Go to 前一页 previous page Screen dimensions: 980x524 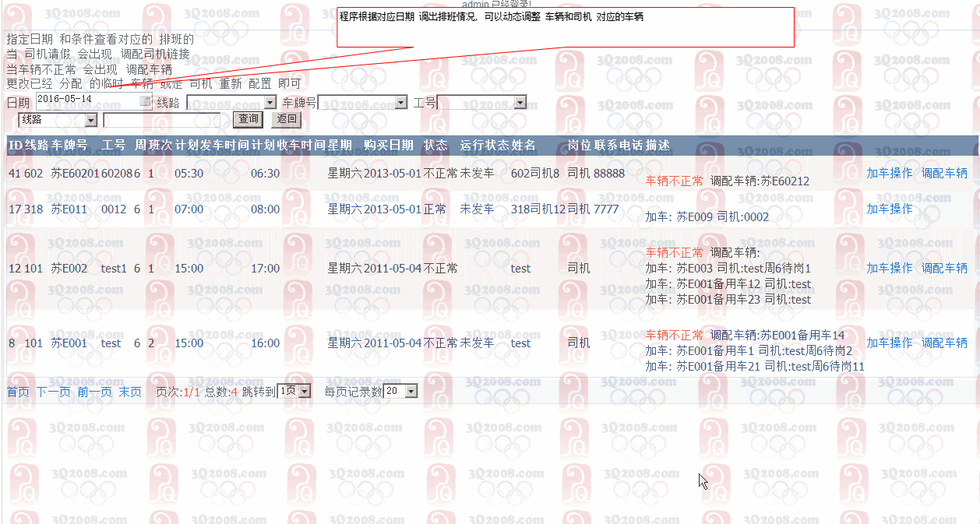coord(94,392)
